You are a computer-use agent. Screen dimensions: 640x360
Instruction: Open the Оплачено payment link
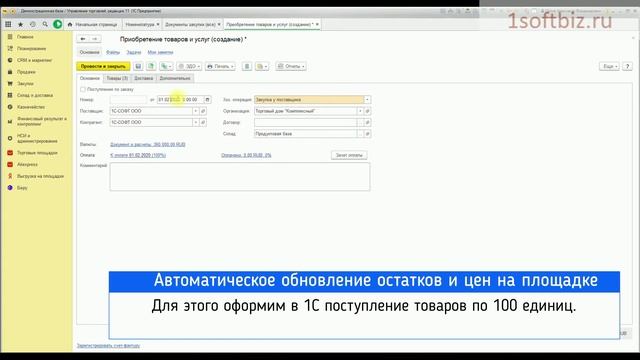point(246,155)
